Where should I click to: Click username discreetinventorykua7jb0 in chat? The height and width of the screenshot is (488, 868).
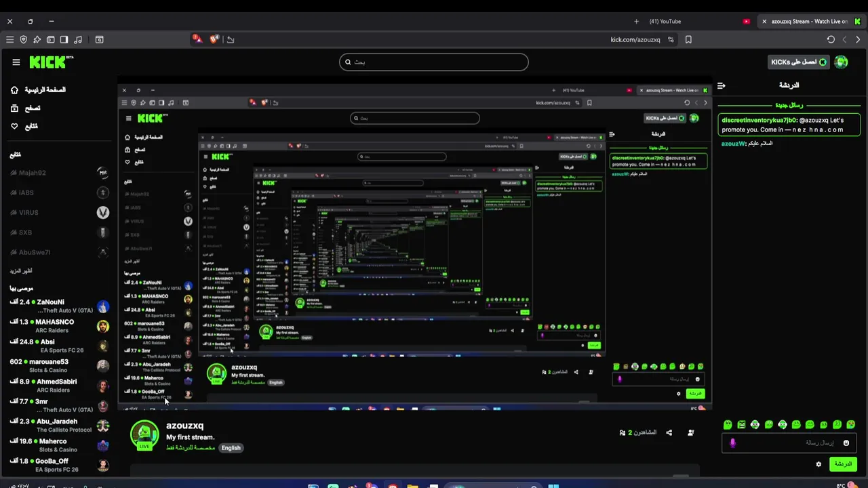[759, 120]
